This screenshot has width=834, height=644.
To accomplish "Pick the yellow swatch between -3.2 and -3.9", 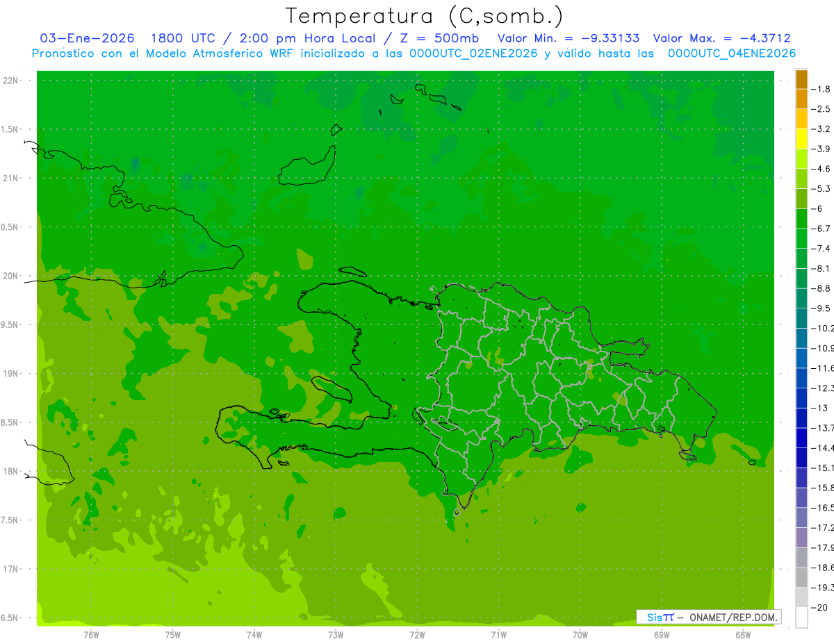I will click(801, 139).
